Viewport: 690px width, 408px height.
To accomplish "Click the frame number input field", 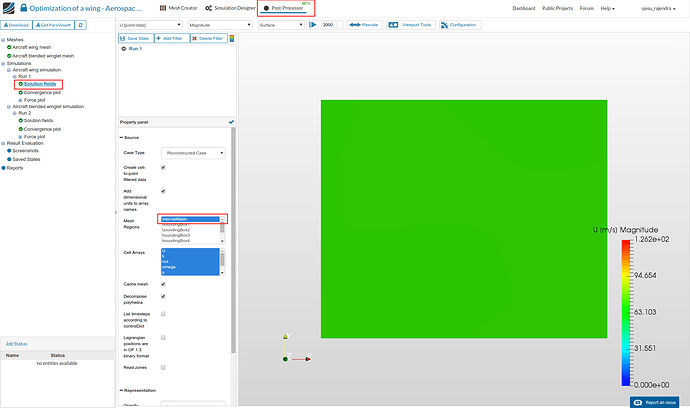I will 328,24.
